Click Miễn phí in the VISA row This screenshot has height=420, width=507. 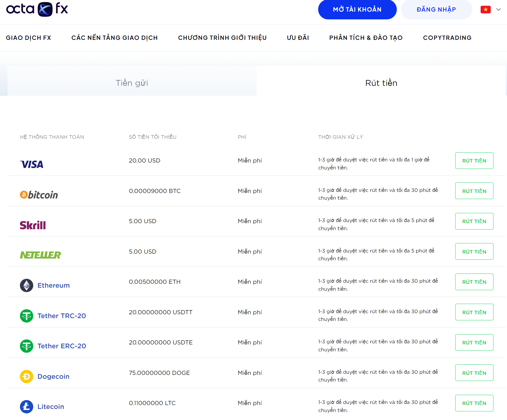point(250,161)
